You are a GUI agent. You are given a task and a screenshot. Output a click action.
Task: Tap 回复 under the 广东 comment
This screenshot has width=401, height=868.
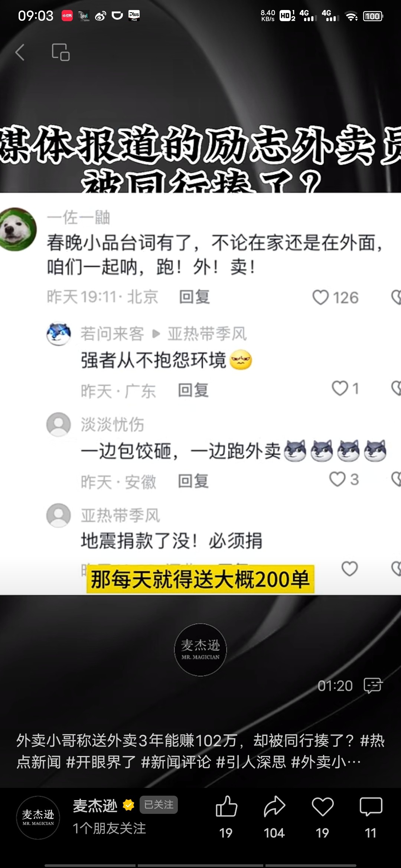click(193, 391)
